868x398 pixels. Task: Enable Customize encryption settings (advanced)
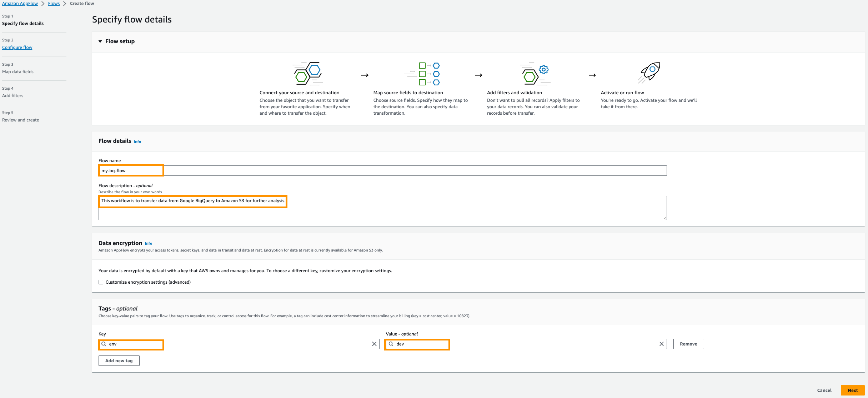point(101,282)
